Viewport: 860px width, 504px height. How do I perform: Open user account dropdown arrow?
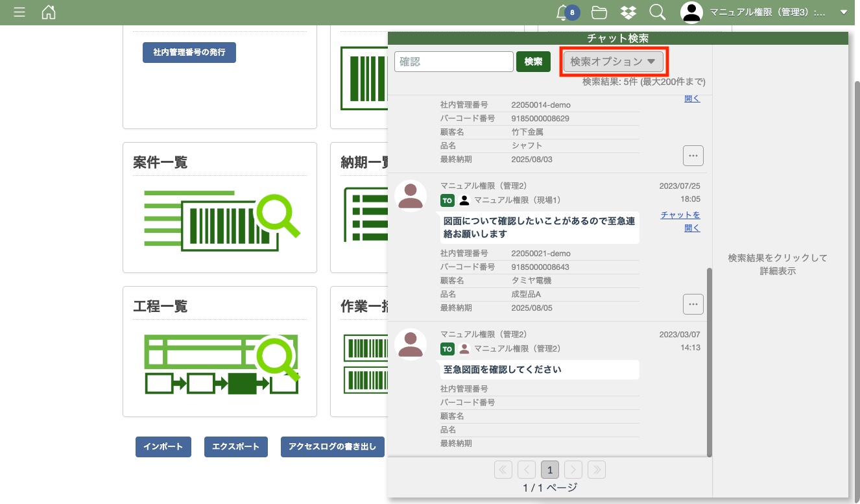pyautogui.click(x=843, y=12)
